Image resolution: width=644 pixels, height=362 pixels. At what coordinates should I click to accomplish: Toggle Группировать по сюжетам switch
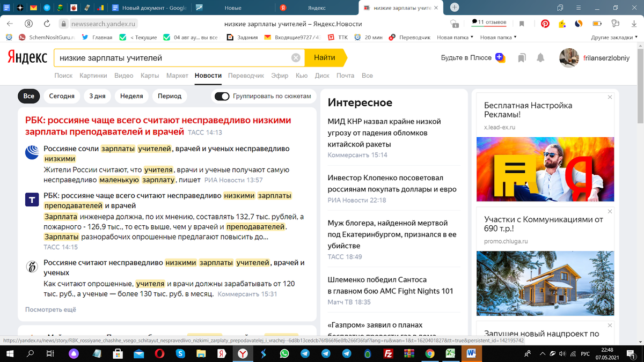click(x=222, y=96)
